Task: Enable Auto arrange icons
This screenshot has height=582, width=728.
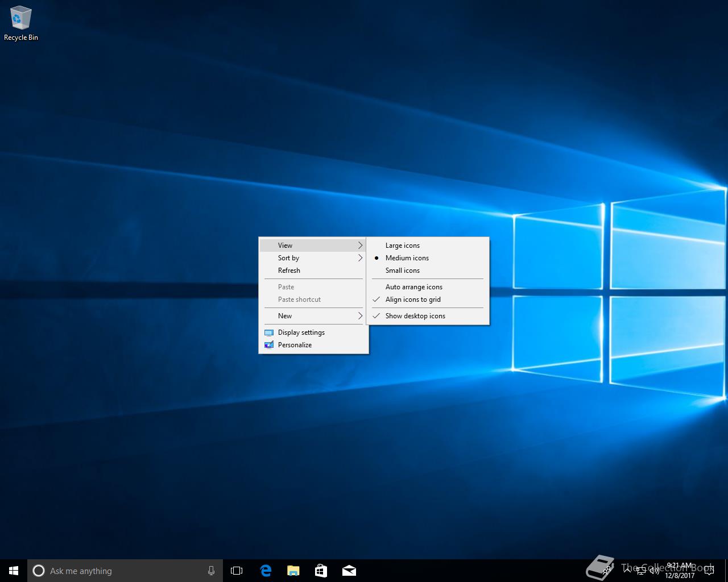Action: click(413, 287)
